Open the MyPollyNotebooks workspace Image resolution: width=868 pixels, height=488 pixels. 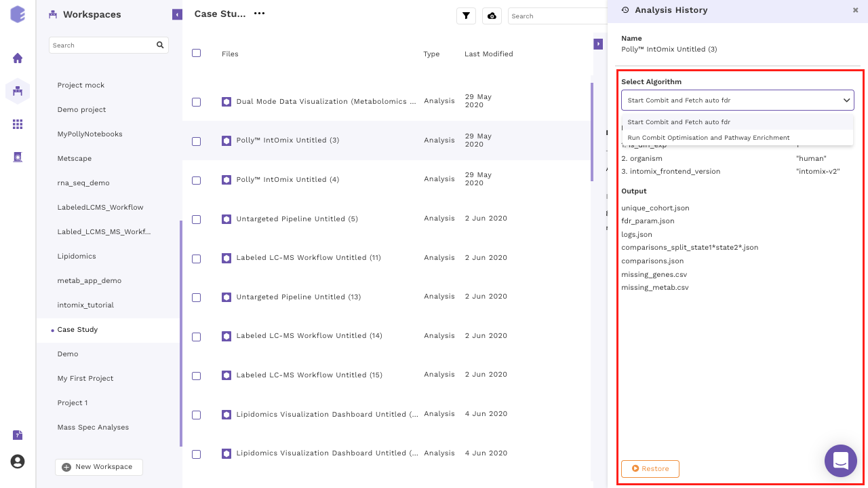tap(90, 134)
